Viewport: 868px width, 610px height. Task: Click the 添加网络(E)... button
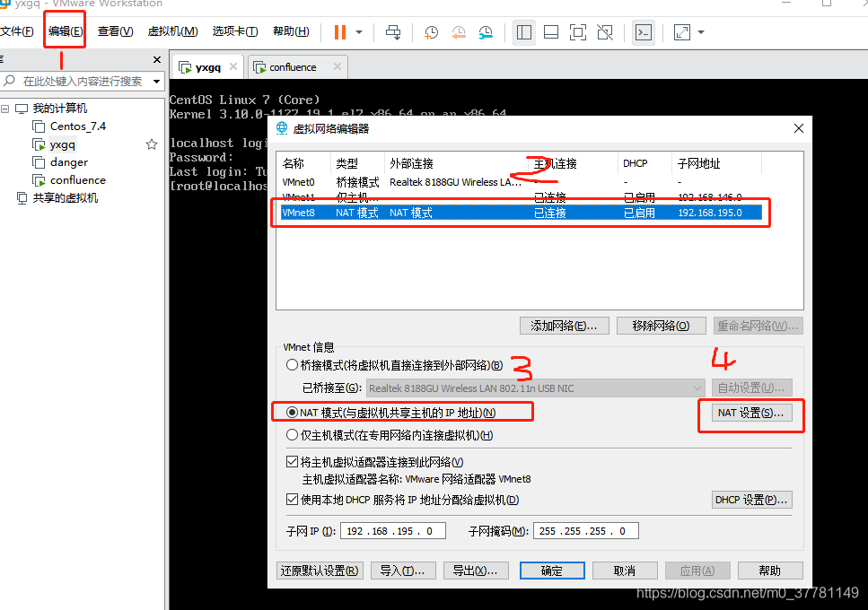pos(564,326)
